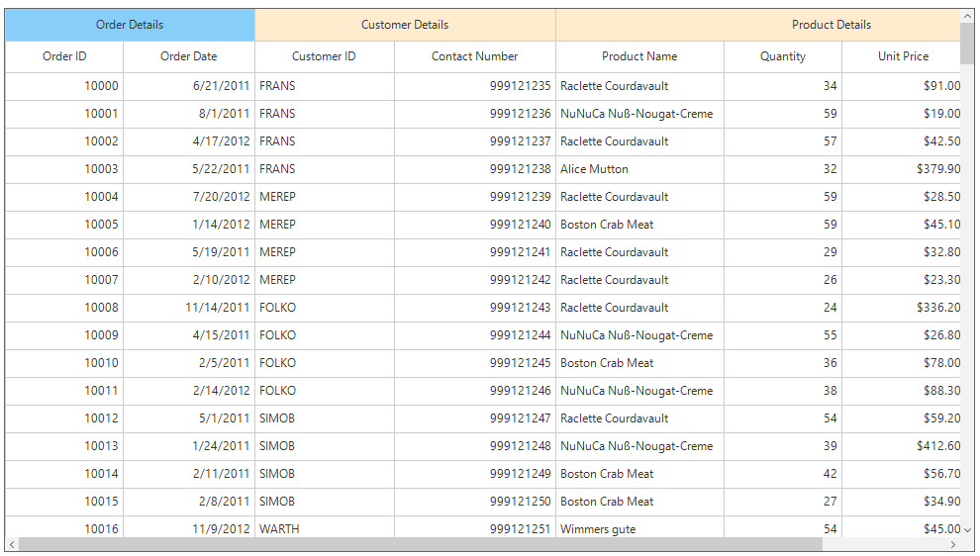Select the cell with Order ID 10003
This screenshot has width=980, height=556.
tap(64, 169)
